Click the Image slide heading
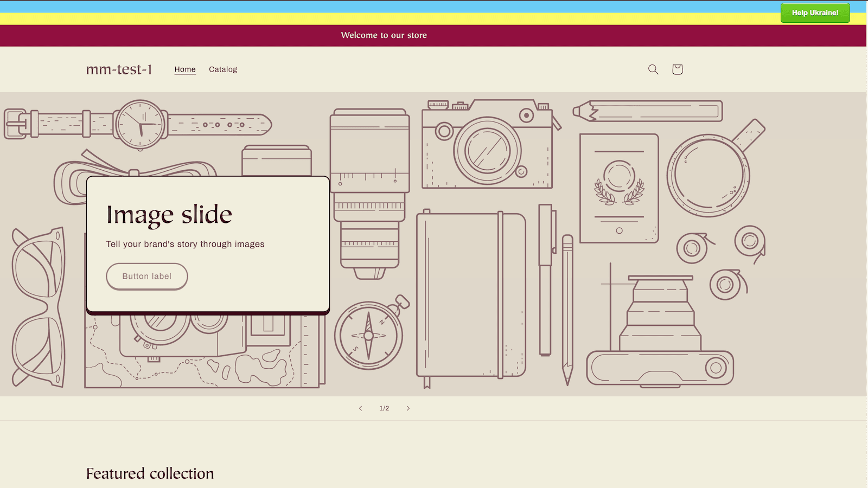The width and height of the screenshot is (868, 488). point(169,214)
